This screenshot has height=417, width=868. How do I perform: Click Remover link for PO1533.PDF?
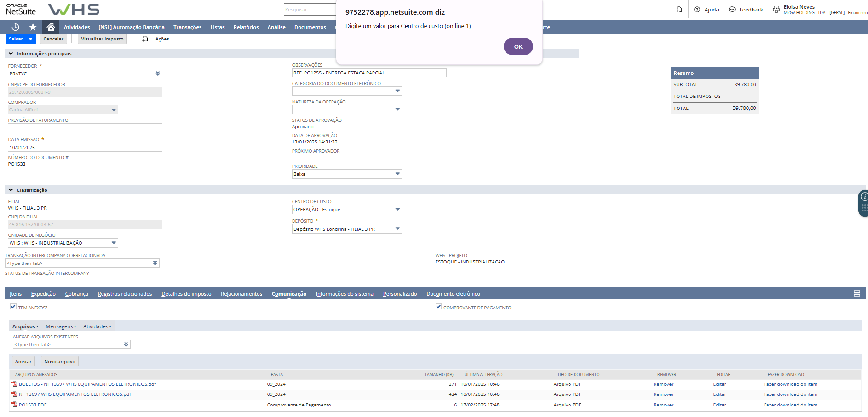tap(663, 405)
